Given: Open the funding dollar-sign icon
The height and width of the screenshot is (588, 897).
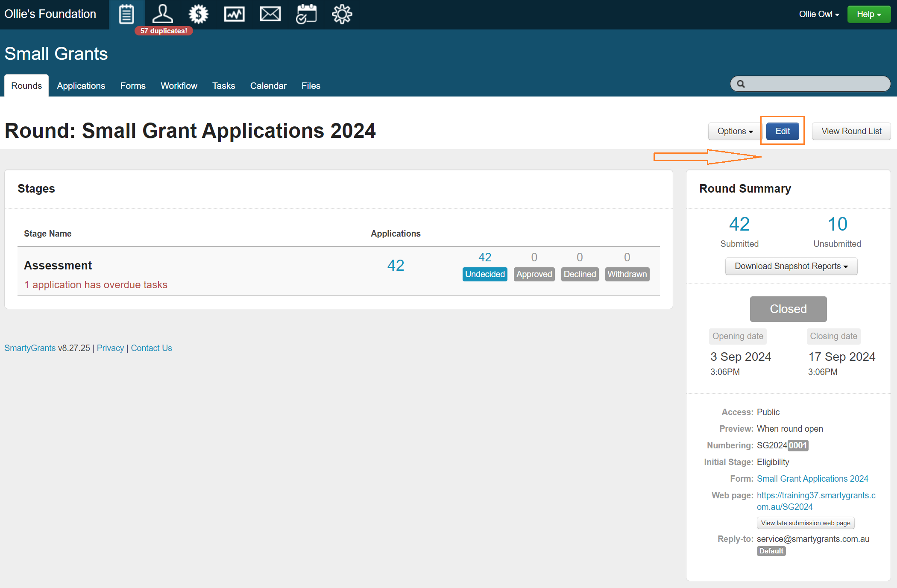Looking at the screenshot, I should 199,15.
